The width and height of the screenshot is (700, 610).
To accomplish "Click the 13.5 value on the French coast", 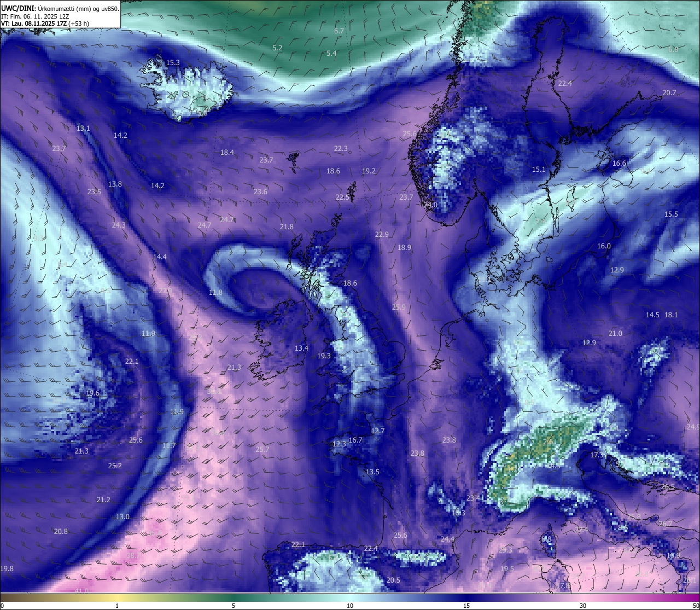I will [372, 472].
